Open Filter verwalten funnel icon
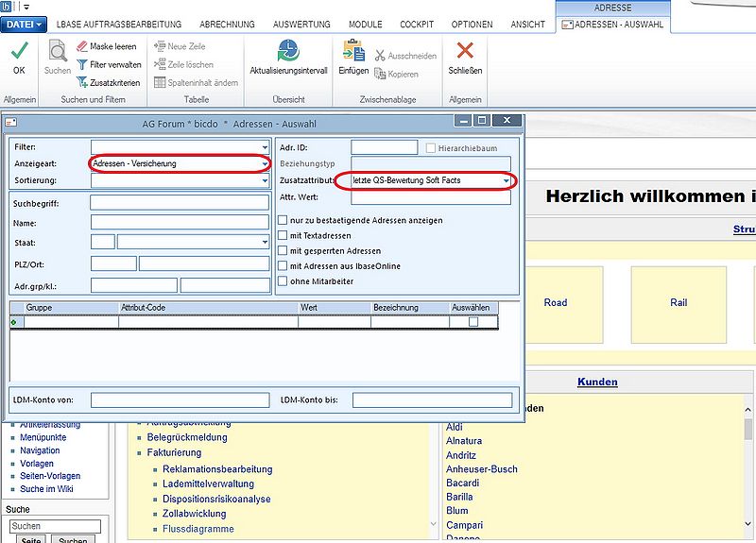The height and width of the screenshot is (543, 756). pyautogui.click(x=82, y=64)
